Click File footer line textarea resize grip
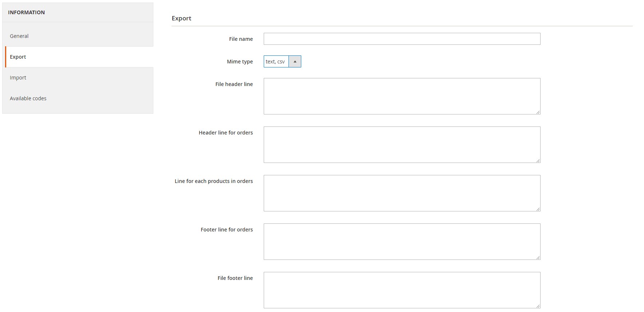644x312 pixels. (x=538, y=306)
